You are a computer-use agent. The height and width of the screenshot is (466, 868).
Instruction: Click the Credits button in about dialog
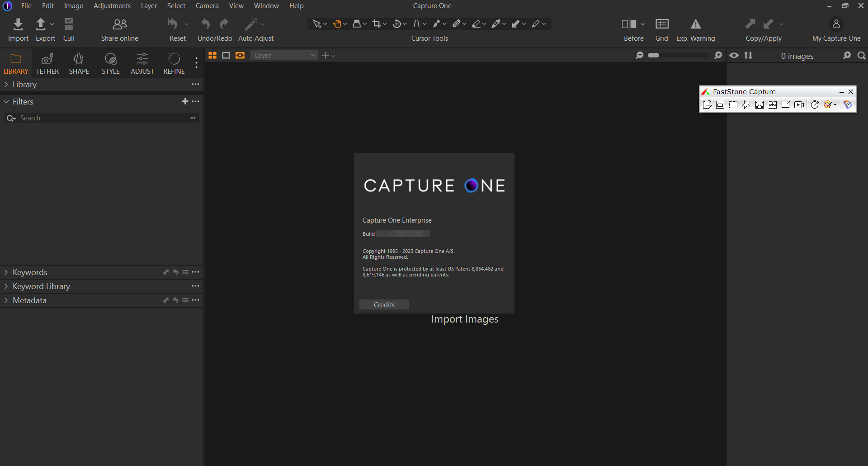pyautogui.click(x=384, y=305)
